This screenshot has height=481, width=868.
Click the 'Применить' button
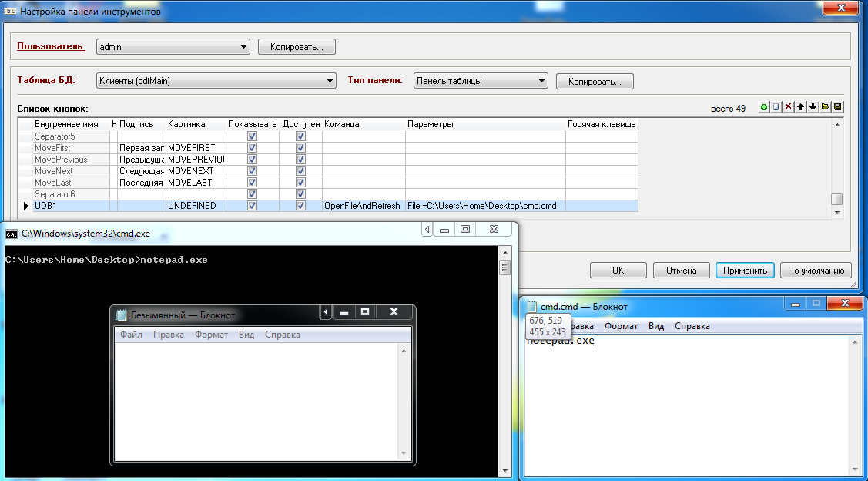tap(743, 271)
